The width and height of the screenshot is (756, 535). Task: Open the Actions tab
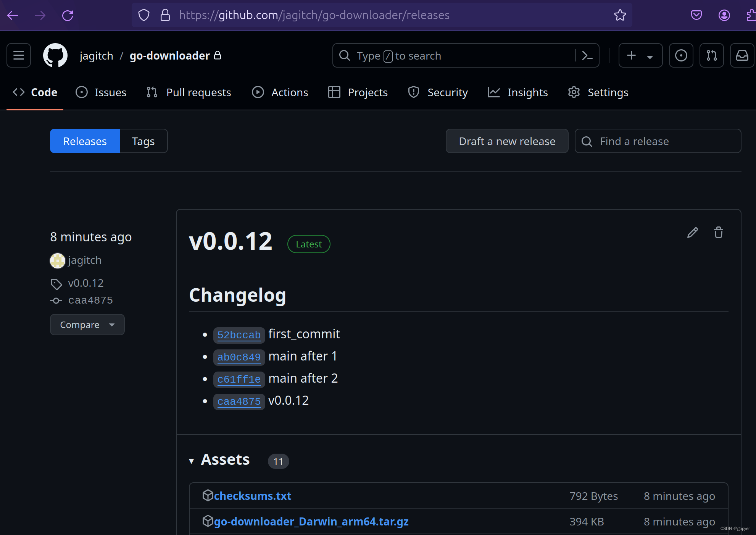280,92
